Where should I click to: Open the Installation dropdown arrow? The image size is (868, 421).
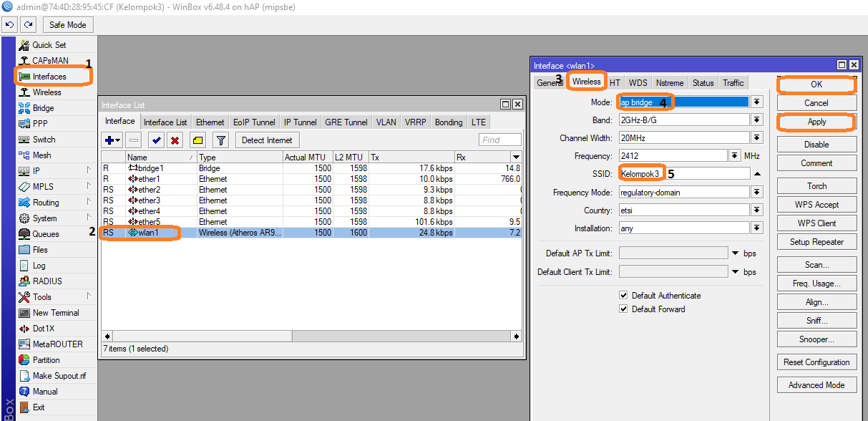(757, 228)
